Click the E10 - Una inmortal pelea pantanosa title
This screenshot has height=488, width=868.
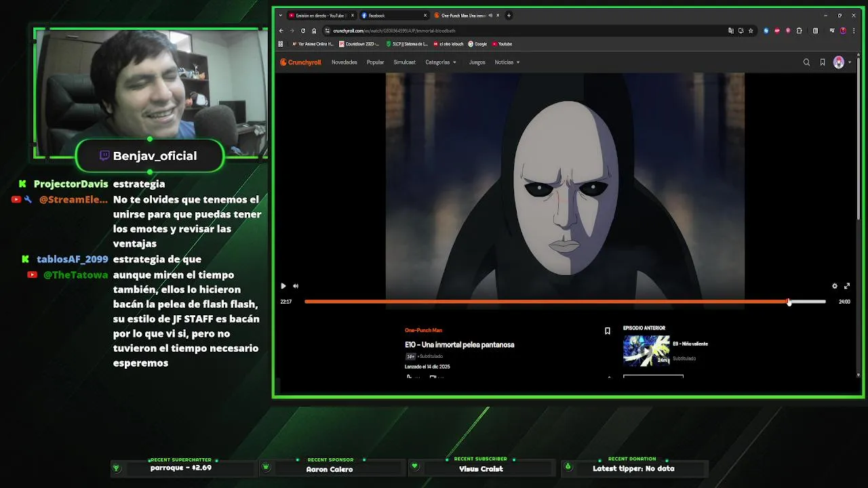[460, 344]
